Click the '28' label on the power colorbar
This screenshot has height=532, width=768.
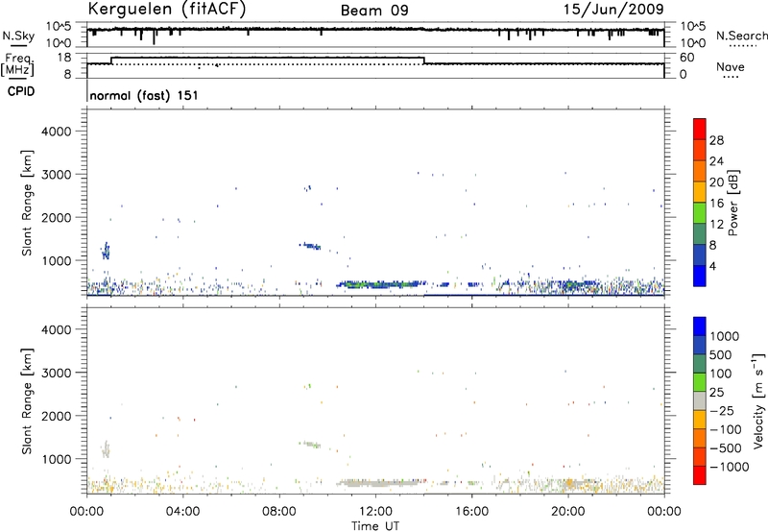tap(716, 140)
